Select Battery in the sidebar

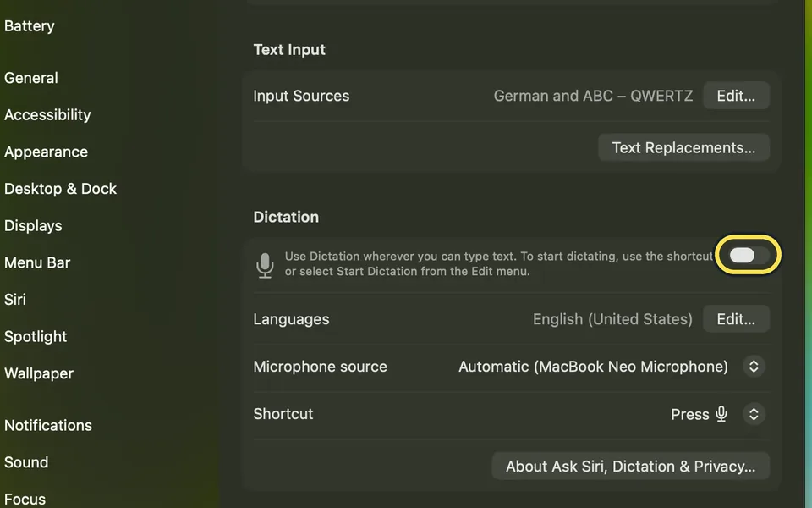tap(29, 26)
